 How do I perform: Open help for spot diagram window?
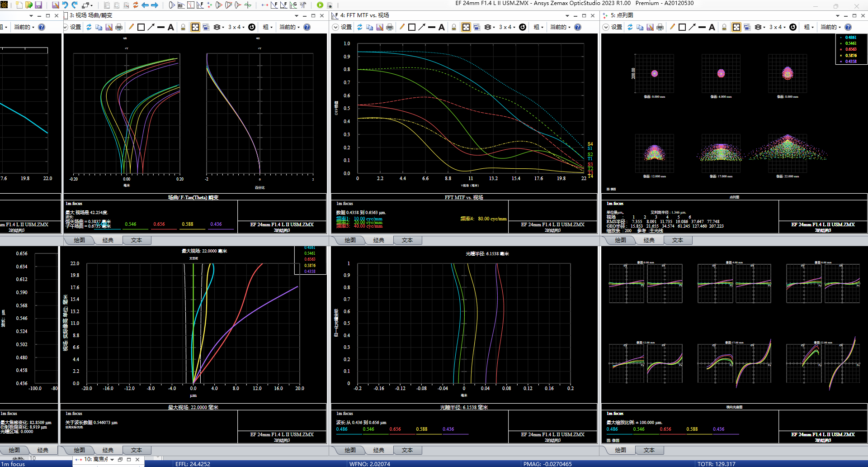click(x=848, y=27)
